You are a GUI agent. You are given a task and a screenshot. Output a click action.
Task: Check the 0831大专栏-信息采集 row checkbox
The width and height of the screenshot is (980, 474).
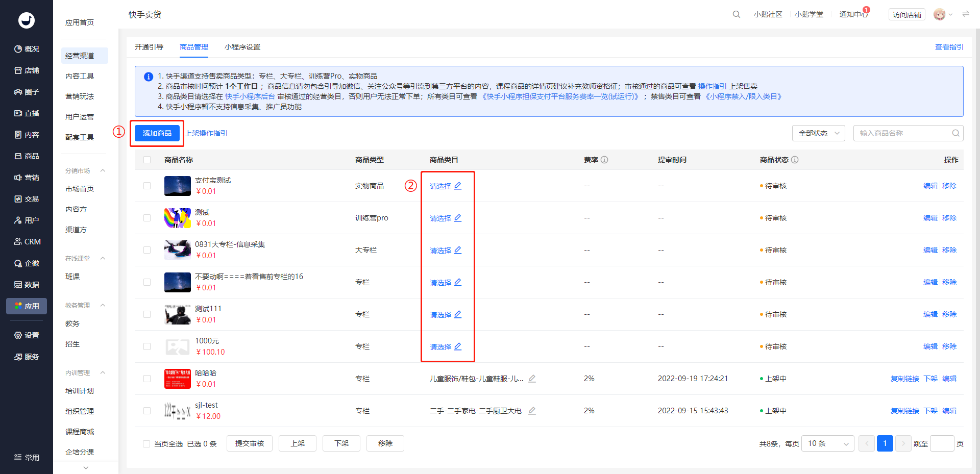(147, 250)
